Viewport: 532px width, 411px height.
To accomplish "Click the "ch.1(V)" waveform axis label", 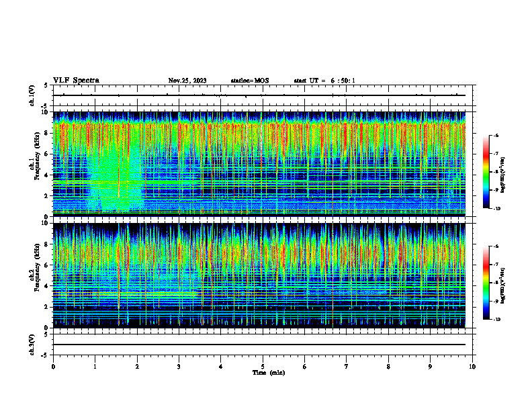I will 32,95.
